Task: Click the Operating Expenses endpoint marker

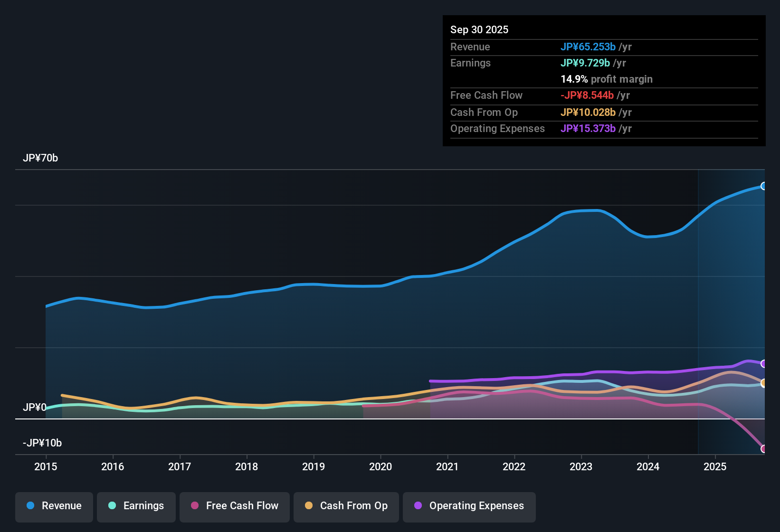Action: pyautogui.click(x=763, y=364)
